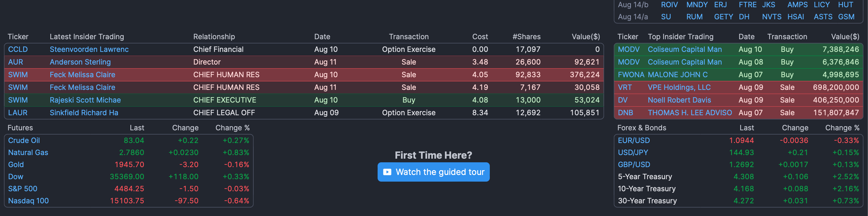View the Nasdaq 100 futures chart

click(x=28, y=201)
